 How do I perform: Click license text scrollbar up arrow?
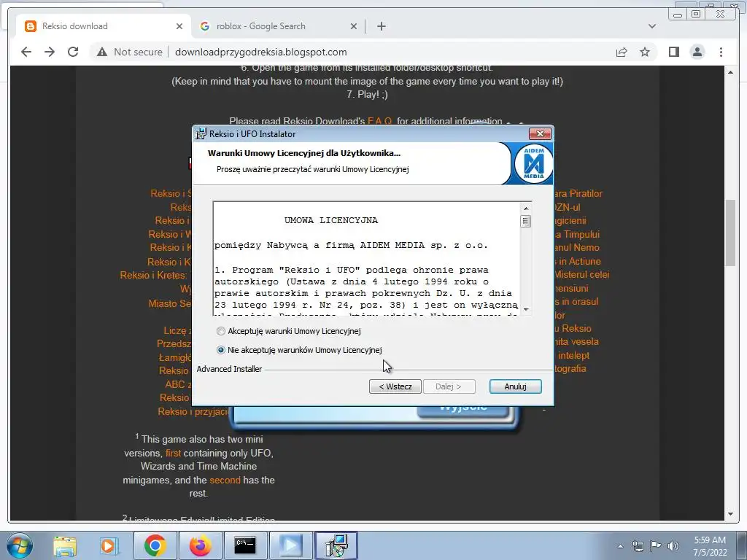tap(526, 208)
